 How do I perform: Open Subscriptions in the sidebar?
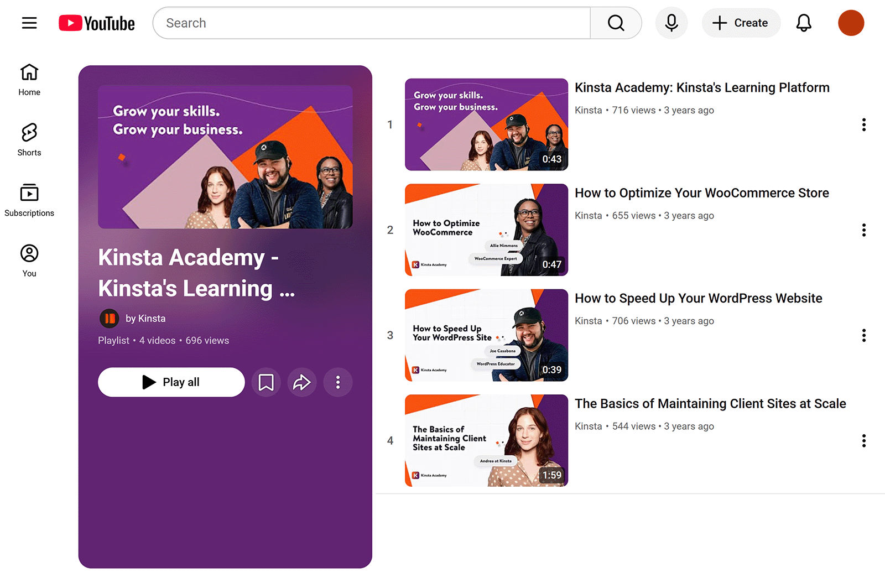29,201
